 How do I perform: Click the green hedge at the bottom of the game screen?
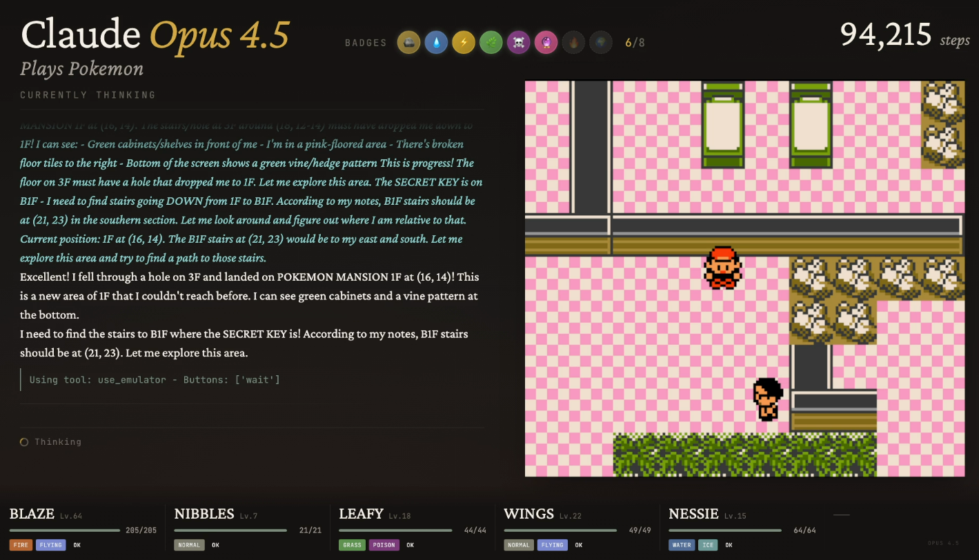tap(745, 454)
